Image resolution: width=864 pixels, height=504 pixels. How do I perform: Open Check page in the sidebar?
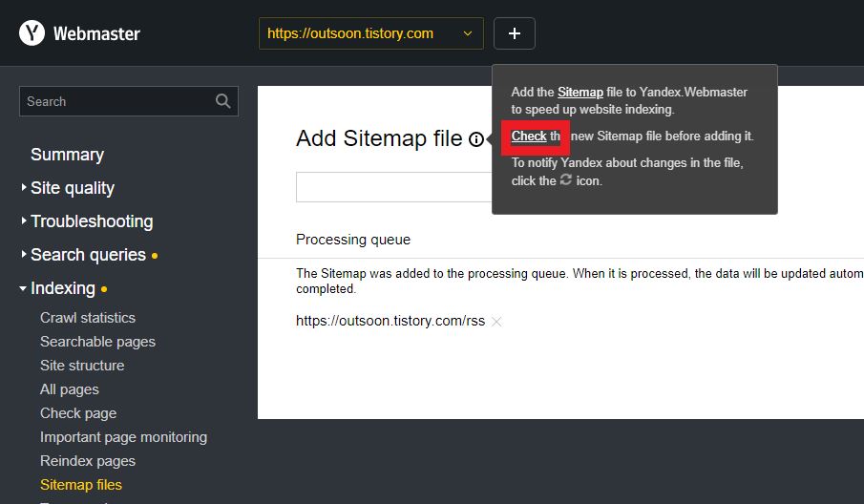[78, 413]
